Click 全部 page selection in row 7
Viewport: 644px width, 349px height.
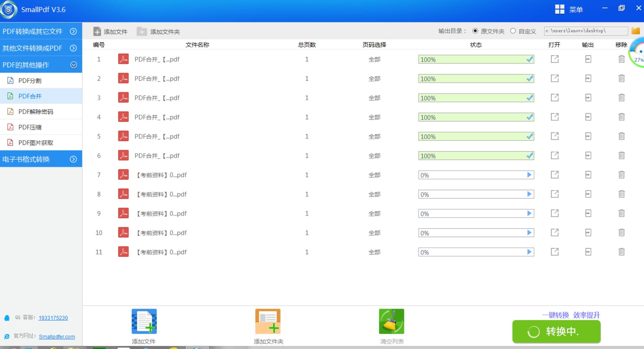pos(374,175)
